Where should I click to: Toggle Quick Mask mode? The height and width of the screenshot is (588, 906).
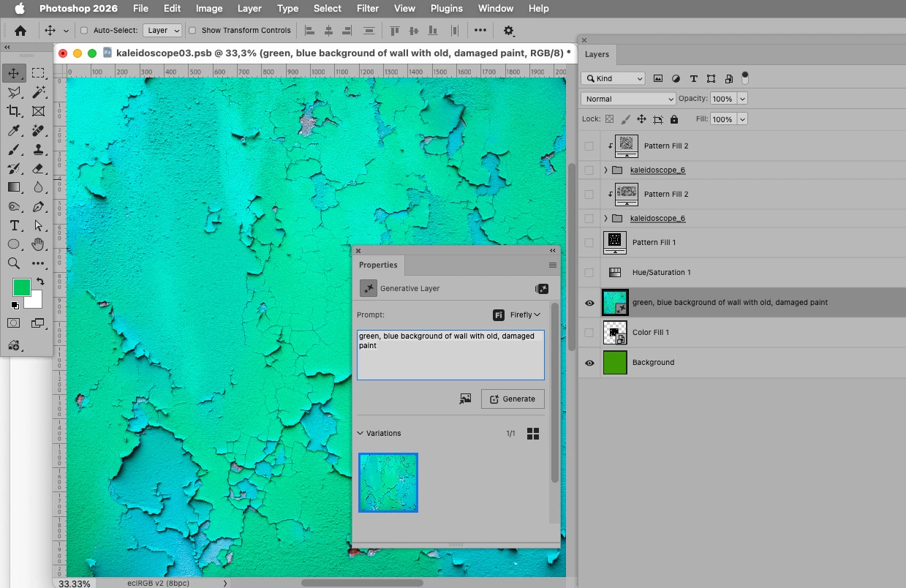click(x=14, y=323)
